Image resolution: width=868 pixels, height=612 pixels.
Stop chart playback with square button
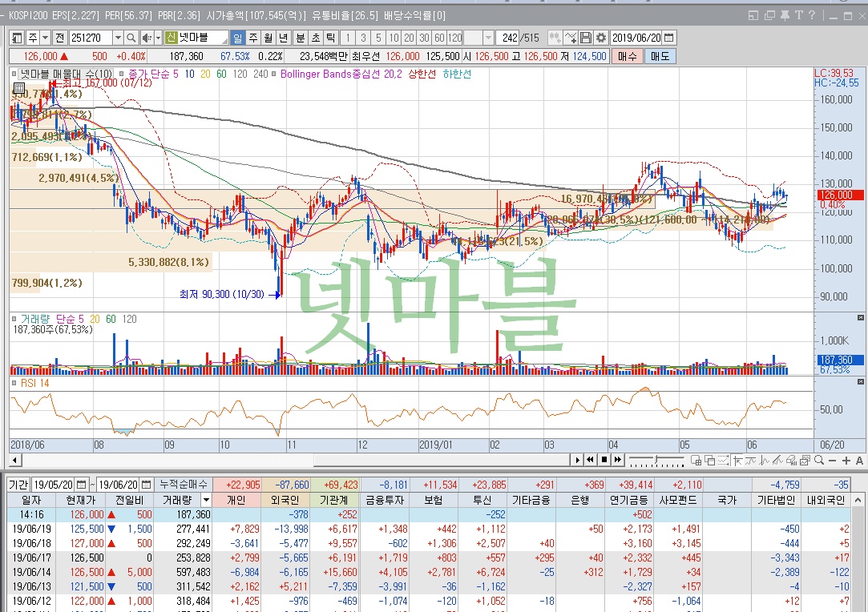(x=604, y=460)
